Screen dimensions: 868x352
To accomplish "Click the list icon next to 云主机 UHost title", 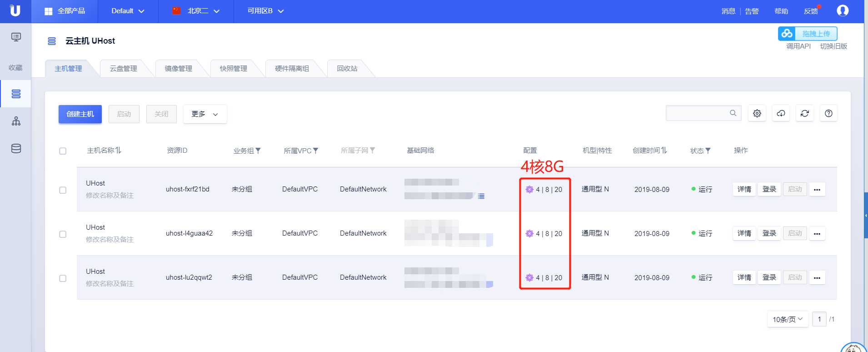I will tap(52, 41).
